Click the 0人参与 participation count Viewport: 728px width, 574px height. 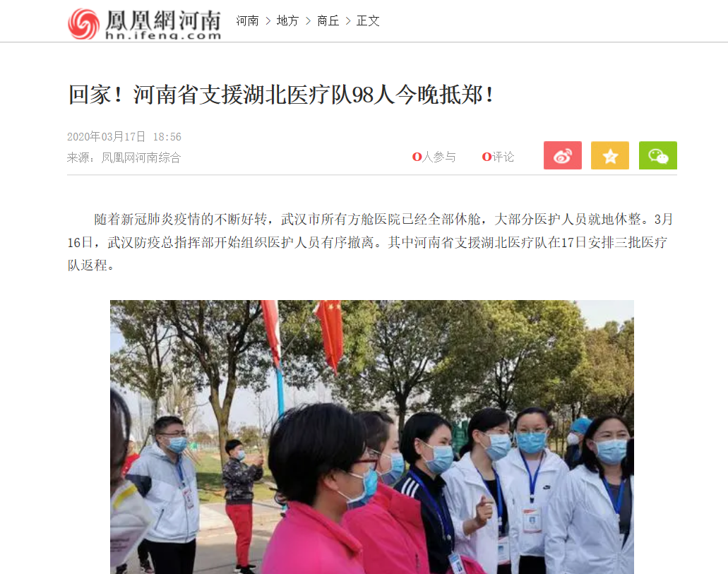434,157
